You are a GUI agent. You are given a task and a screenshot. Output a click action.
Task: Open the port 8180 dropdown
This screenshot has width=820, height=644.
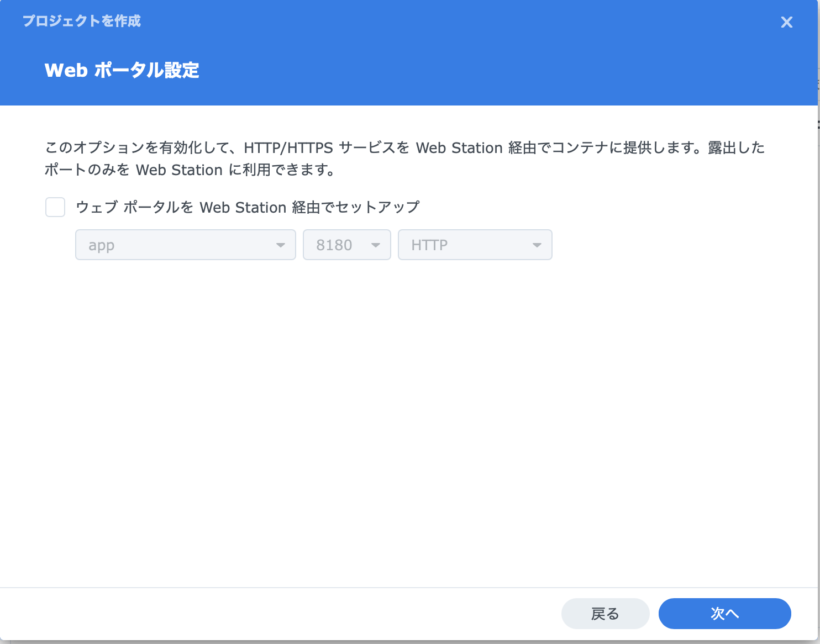click(346, 245)
